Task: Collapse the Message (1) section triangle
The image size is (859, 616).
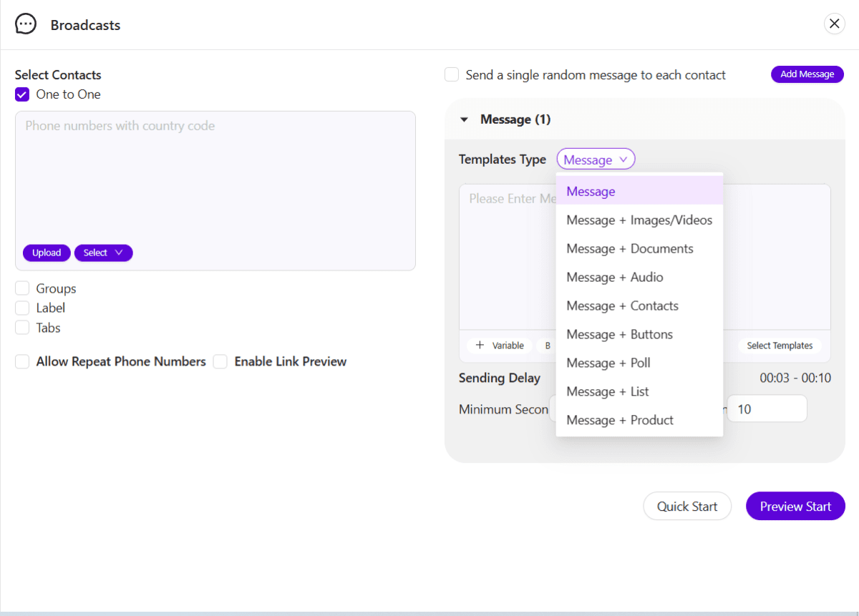Action: [464, 119]
